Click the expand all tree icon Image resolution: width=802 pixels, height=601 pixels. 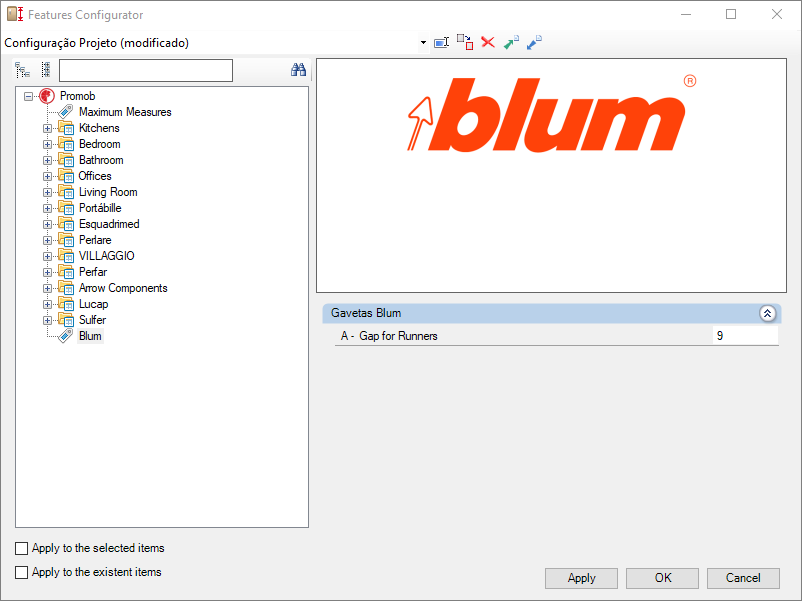[23, 70]
